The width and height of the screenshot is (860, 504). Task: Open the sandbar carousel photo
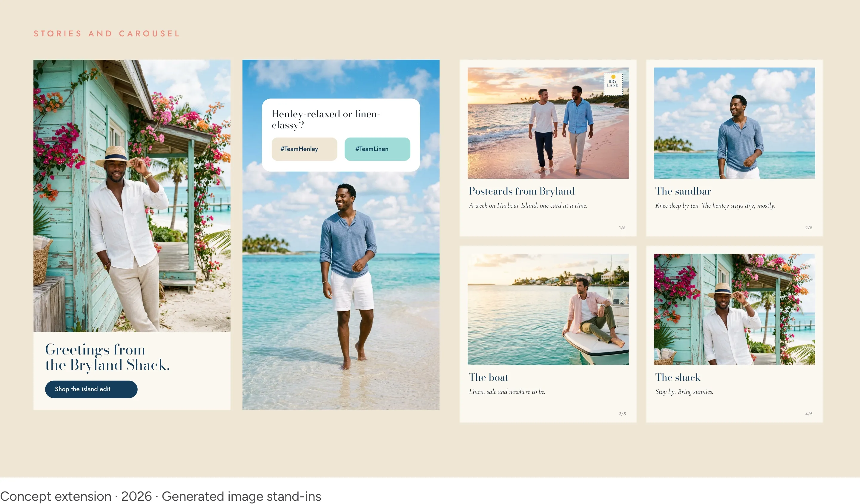point(734,123)
